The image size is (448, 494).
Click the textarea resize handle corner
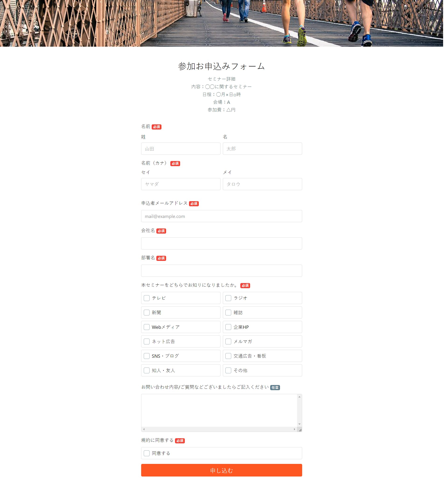pyautogui.click(x=300, y=430)
